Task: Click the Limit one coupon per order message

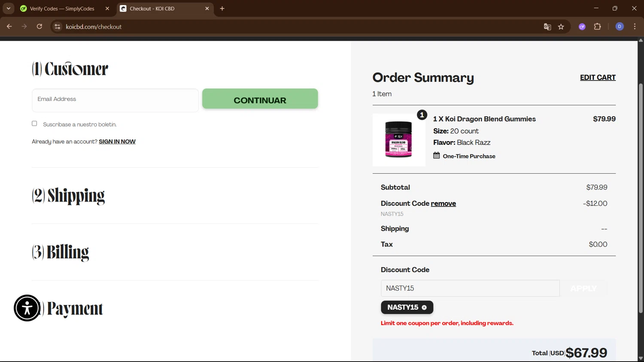Action: coord(447,323)
